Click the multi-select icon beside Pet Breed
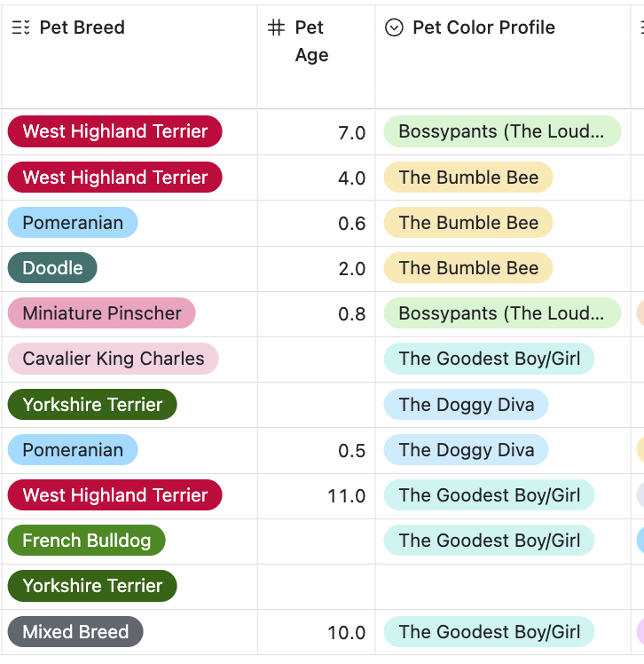 point(20,28)
